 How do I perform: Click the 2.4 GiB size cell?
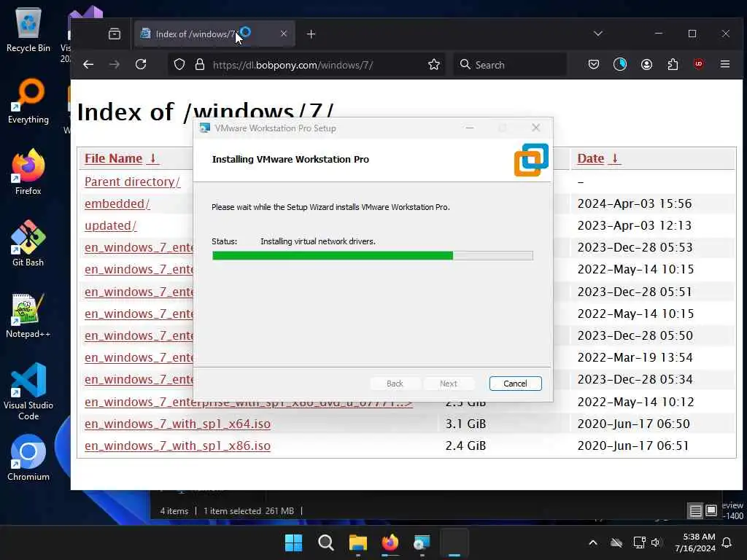point(465,446)
